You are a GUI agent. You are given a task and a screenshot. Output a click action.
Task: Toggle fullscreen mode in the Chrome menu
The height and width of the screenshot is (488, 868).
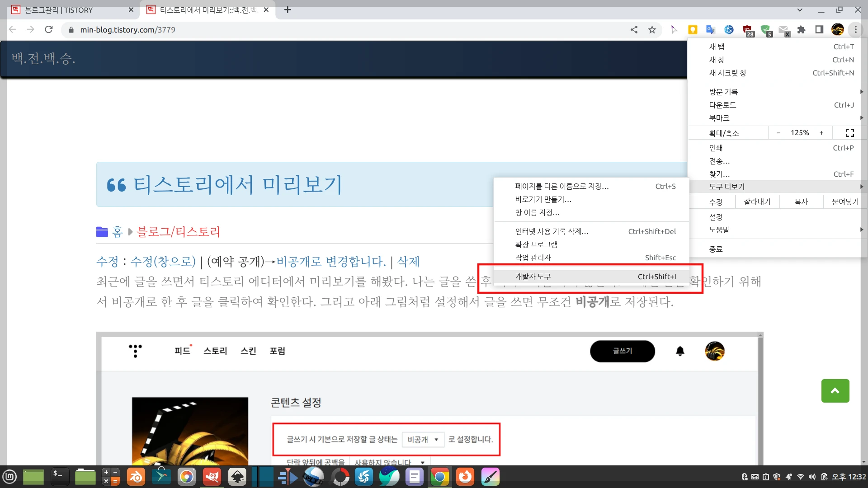tap(849, 132)
